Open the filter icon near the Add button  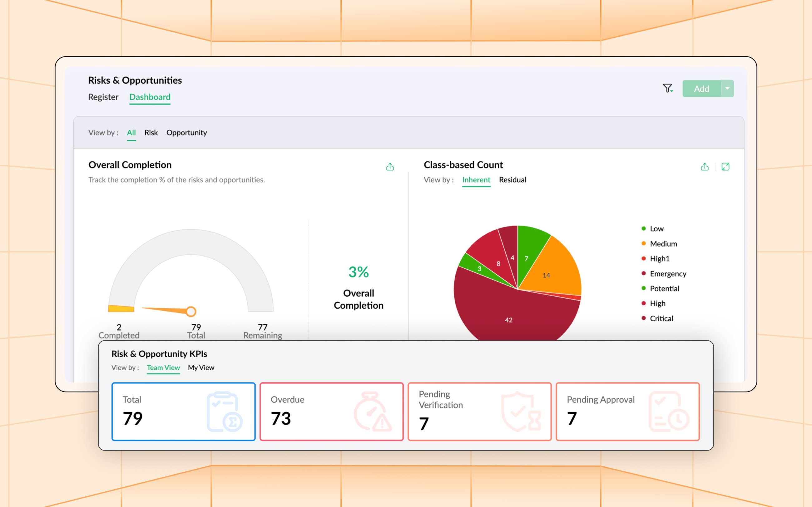click(x=668, y=88)
